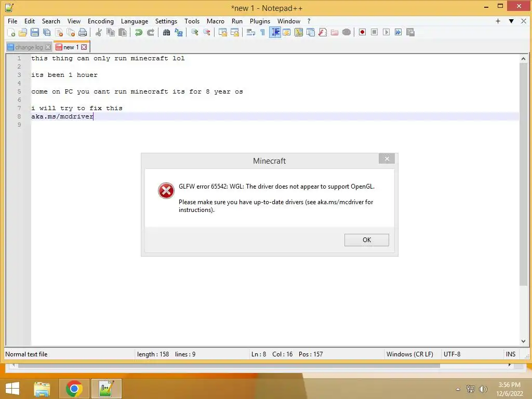Click the editor scroll up arrow
The image size is (532, 399).
tap(523, 59)
